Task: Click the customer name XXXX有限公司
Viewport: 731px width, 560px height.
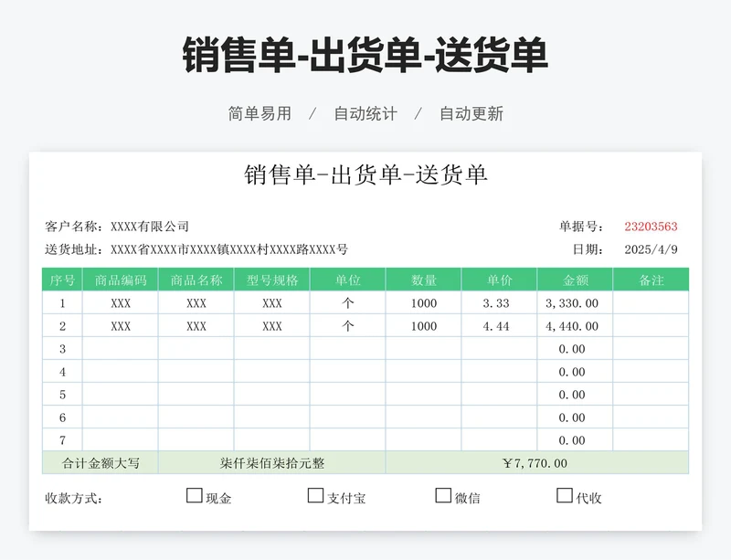Action: (150, 227)
